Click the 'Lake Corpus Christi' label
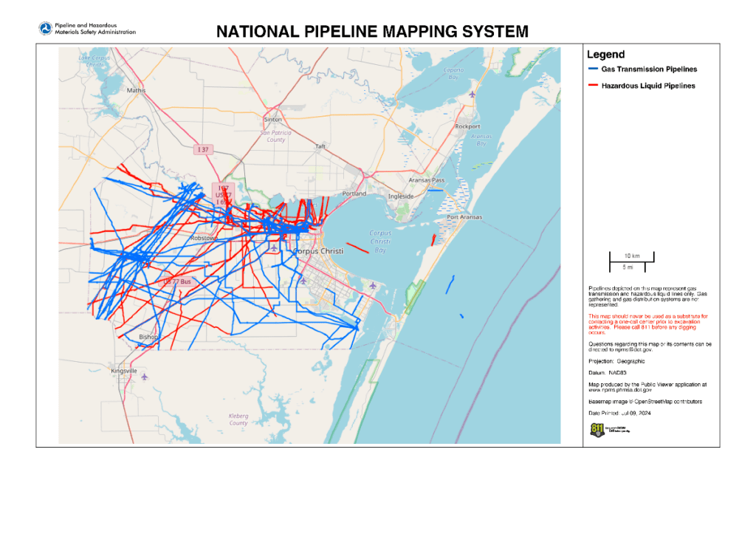Image resolution: width=756 pixels, height=534 pixels. tap(94, 61)
